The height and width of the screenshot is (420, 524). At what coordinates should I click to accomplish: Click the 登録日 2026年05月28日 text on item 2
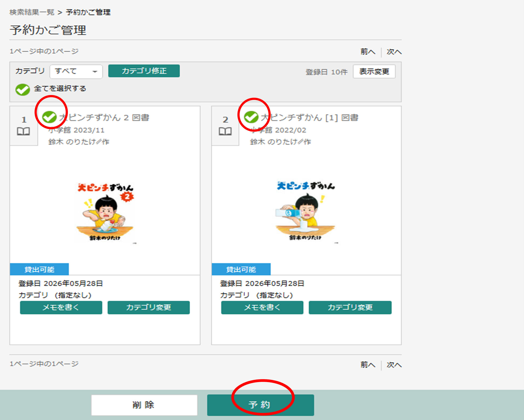[262, 283]
